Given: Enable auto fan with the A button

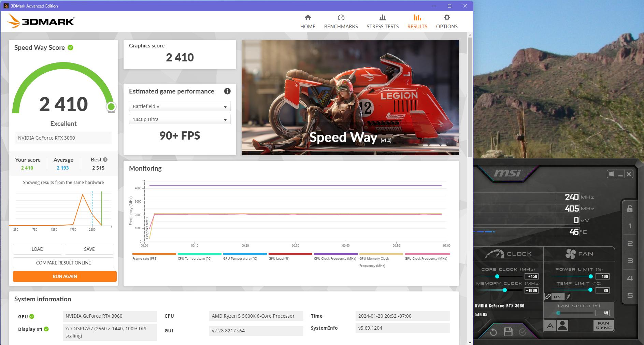Looking at the screenshot, I should click(x=550, y=326).
